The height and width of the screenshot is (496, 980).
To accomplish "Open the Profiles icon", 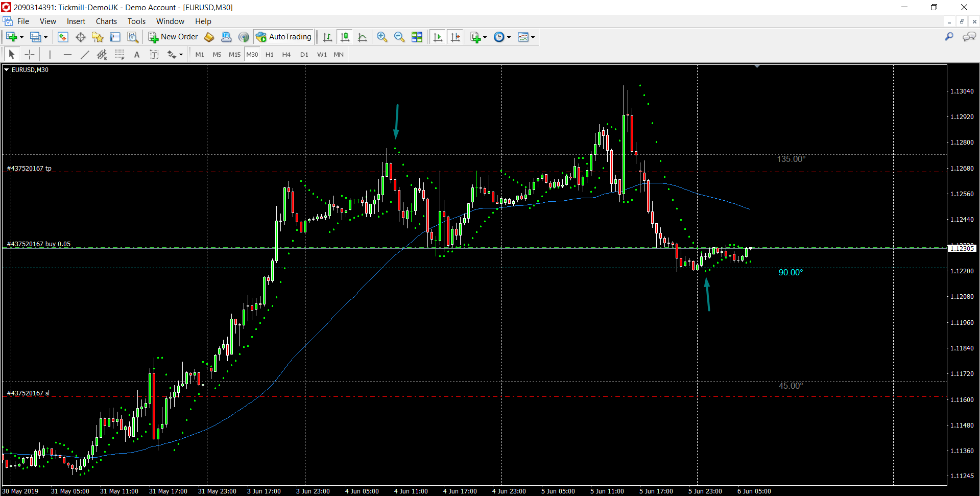I will tap(35, 37).
